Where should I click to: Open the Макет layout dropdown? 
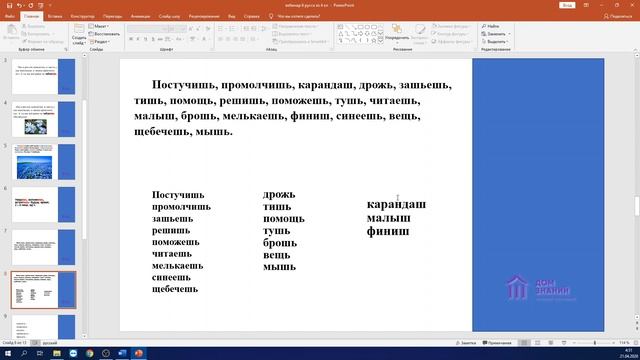tap(99, 26)
